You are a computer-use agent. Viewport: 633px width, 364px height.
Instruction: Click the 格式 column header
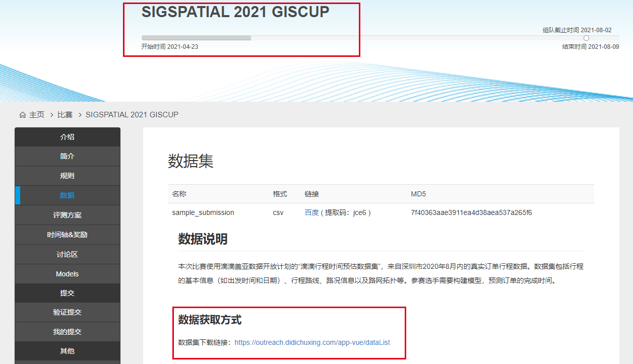tap(280, 194)
